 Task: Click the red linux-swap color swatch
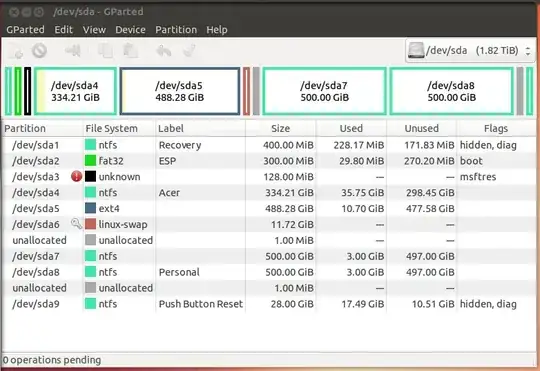pos(90,224)
